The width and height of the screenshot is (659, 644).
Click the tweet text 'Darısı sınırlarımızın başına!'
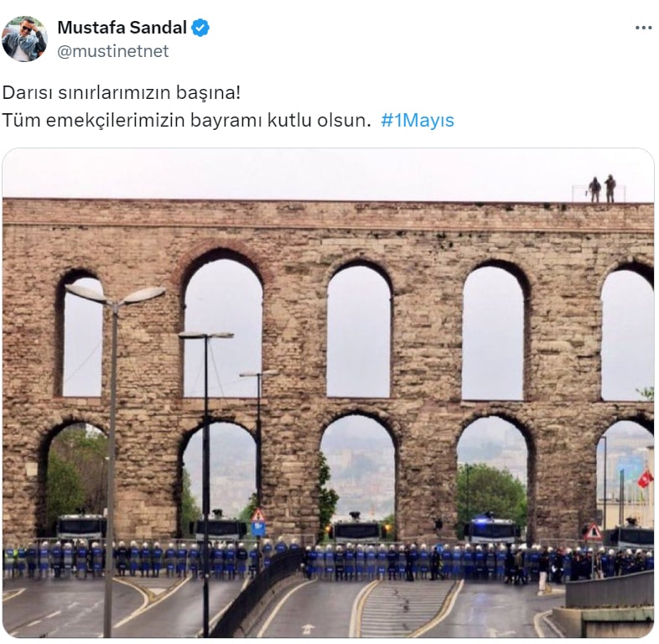tap(122, 93)
